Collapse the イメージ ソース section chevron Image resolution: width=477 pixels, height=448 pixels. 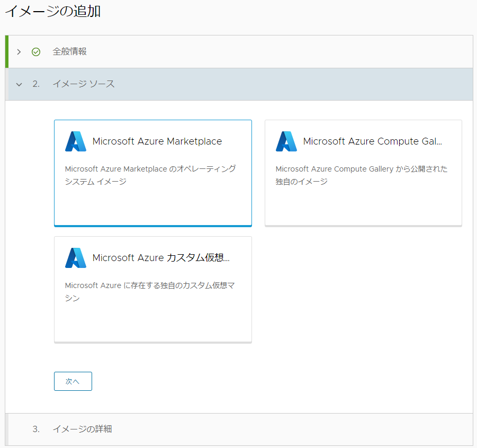pos(19,84)
